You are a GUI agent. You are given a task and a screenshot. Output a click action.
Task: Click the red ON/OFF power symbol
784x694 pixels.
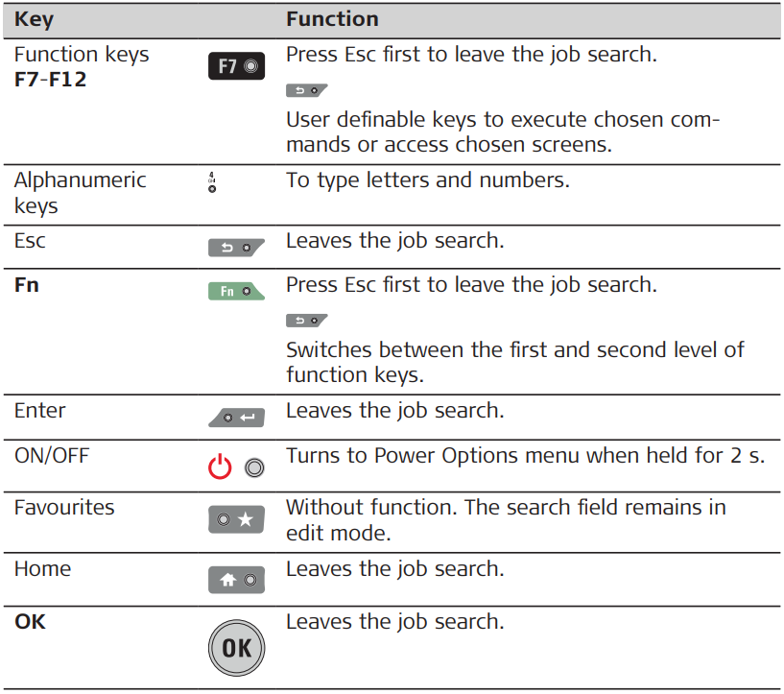pos(221,467)
